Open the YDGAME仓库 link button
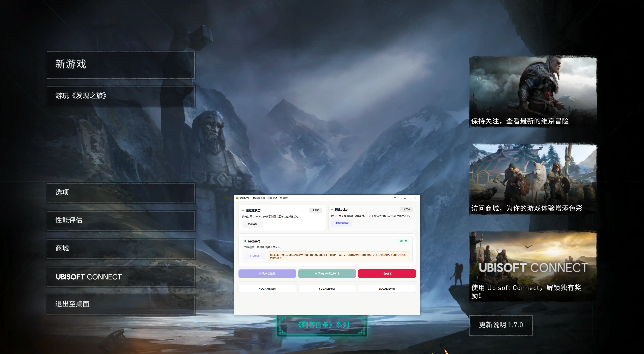644x354 pixels. [x=387, y=289]
